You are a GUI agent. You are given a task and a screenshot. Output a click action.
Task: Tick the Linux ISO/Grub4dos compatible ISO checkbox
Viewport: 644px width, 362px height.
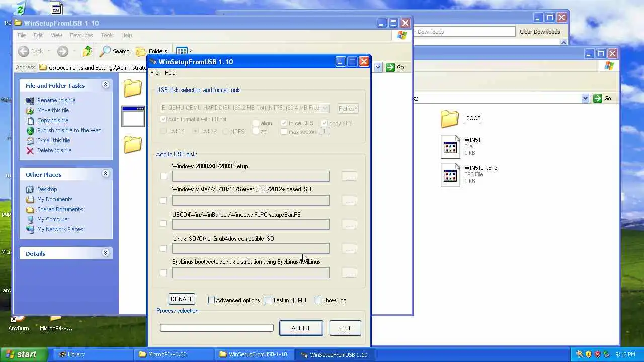click(163, 248)
